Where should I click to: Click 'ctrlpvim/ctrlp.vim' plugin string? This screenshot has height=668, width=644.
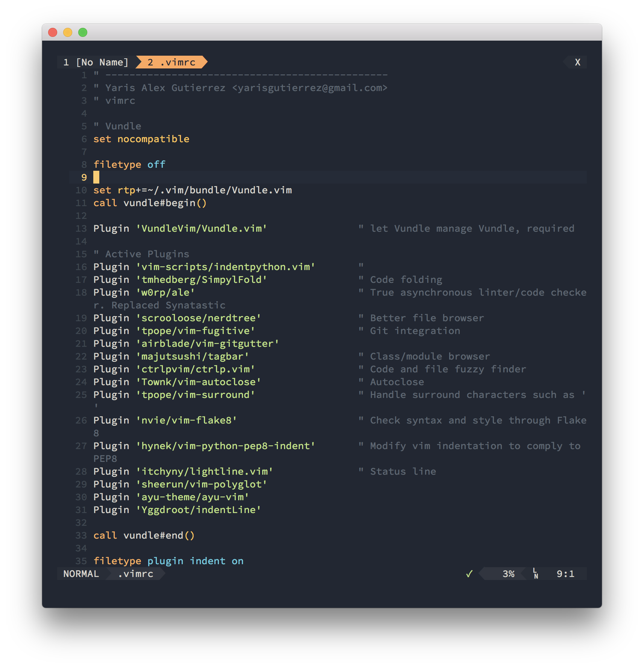196,369
